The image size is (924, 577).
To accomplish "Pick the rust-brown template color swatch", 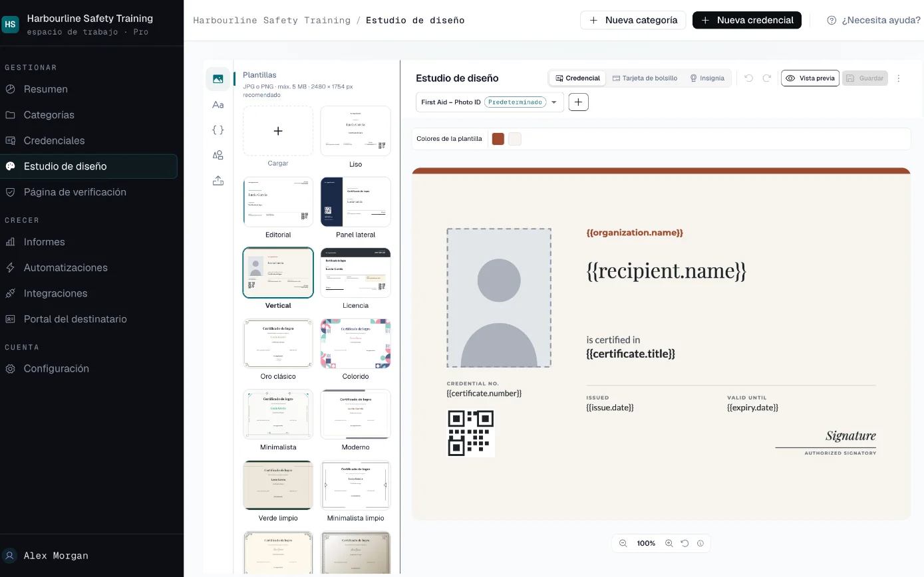I will pyautogui.click(x=498, y=139).
